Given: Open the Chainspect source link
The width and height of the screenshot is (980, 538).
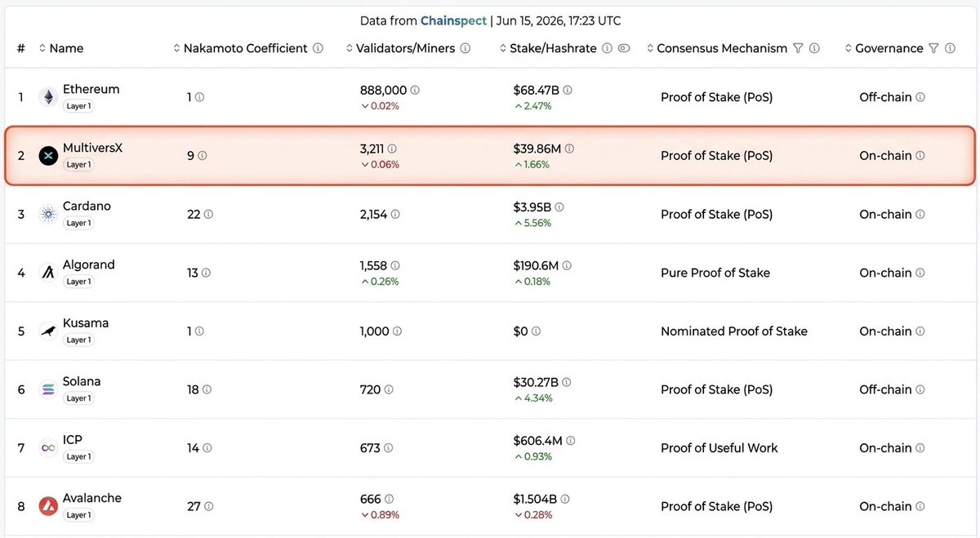Looking at the screenshot, I should pos(453,20).
